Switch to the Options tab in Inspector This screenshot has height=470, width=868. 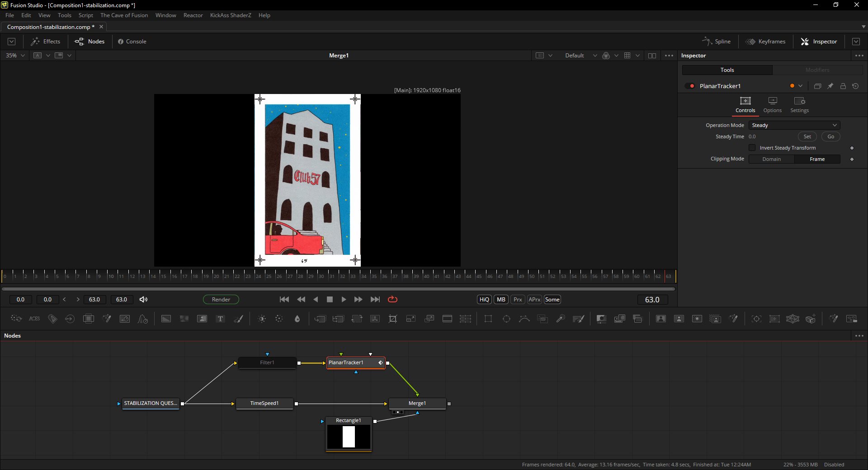coord(772,104)
